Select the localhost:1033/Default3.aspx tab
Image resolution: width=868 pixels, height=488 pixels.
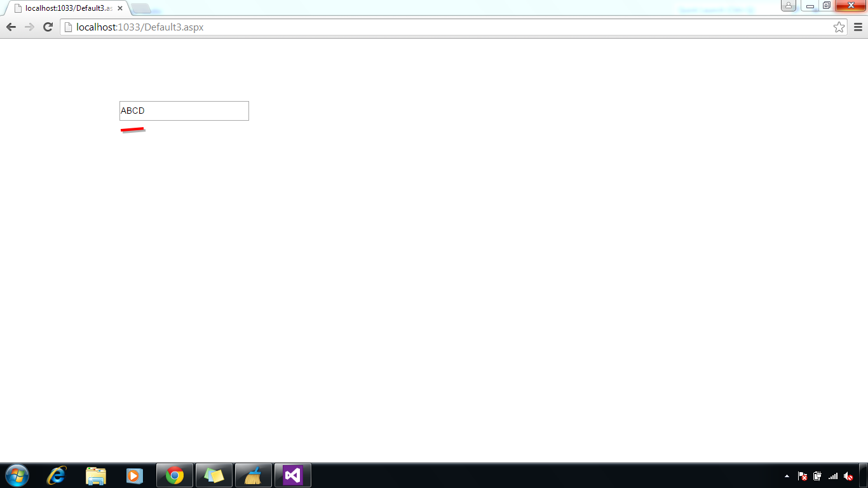[68, 8]
